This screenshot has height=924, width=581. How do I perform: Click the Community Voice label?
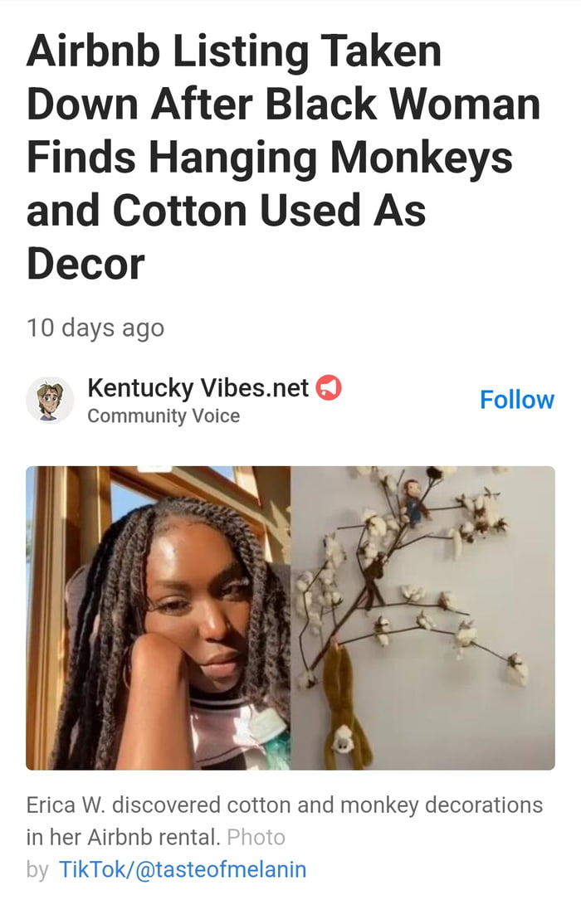point(164,416)
